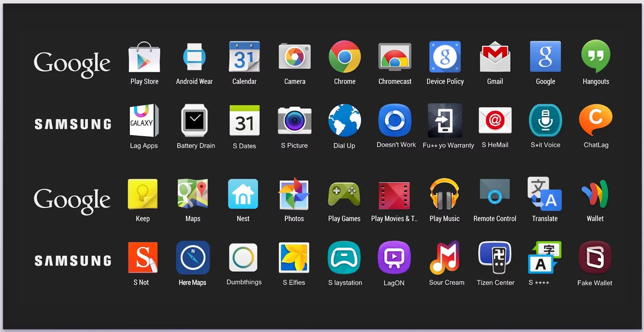Image resolution: width=644 pixels, height=332 pixels.
Task: Click the "Chromecast" label
Action: click(x=395, y=81)
